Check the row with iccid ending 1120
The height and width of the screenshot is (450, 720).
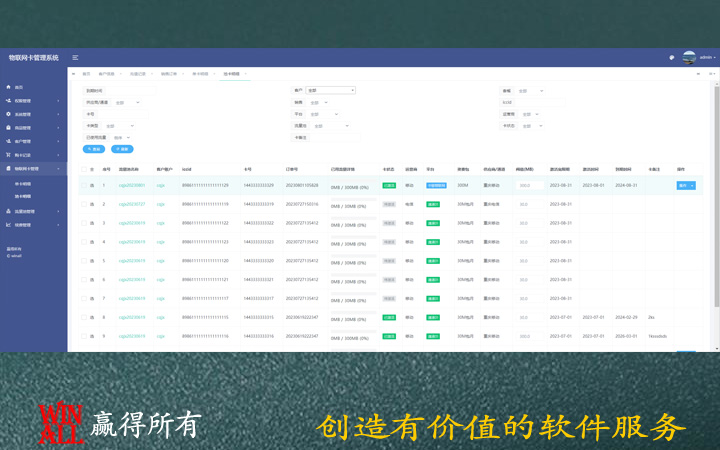(x=84, y=261)
